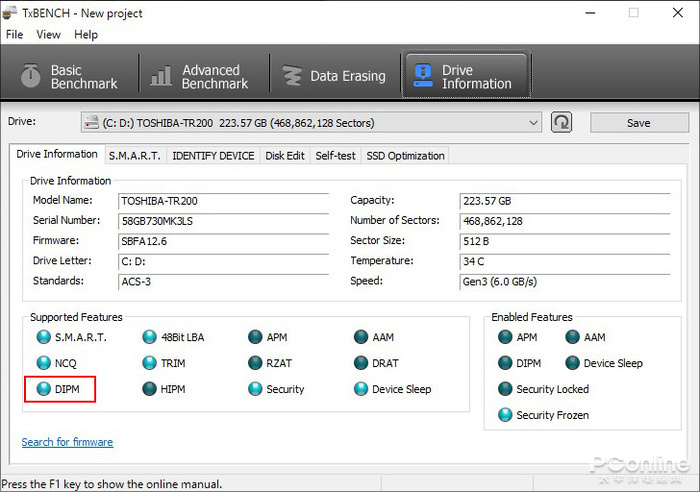The image size is (700, 492).
Task: Open the IDENTIFY DEVICE tab
Action: [213, 156]
